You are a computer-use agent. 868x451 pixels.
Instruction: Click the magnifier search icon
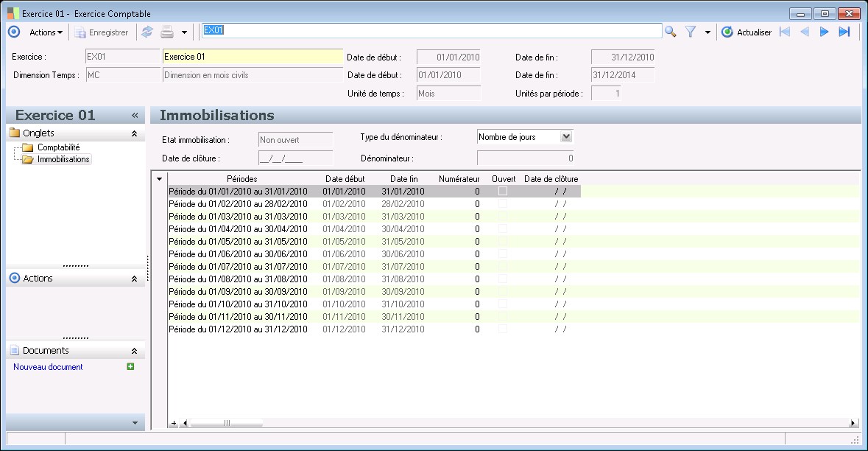[670, 32]
